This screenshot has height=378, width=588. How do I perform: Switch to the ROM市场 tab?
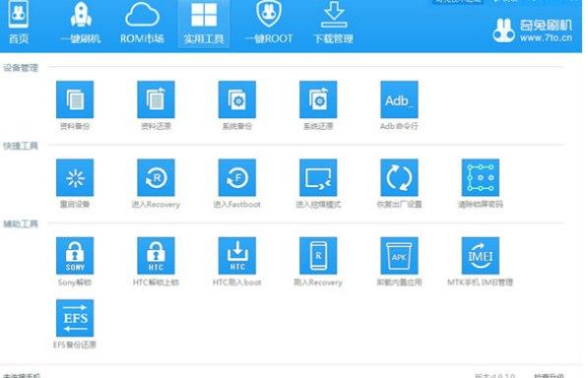[142, 23]
